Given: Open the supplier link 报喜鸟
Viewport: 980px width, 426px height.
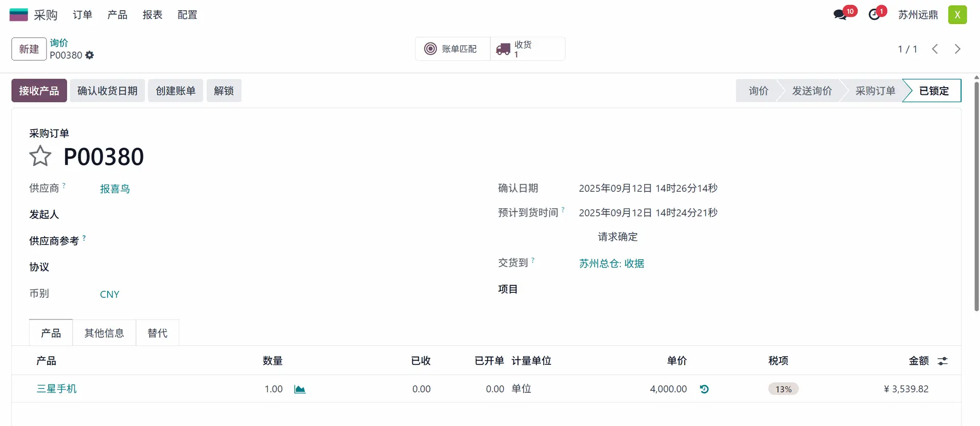Looking at the screenshot, I should 115,189.
